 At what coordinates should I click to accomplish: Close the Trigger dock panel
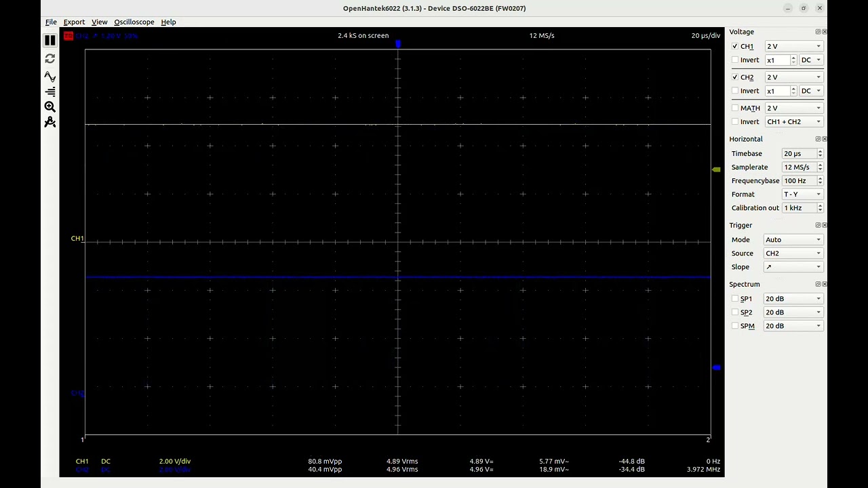(824, 225)
